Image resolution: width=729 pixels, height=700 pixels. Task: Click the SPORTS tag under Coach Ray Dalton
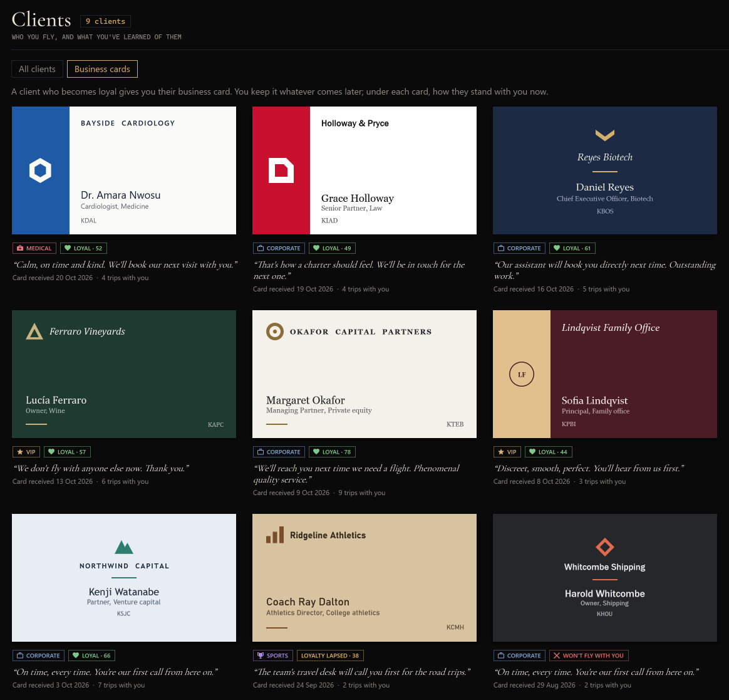click(273, 656)
